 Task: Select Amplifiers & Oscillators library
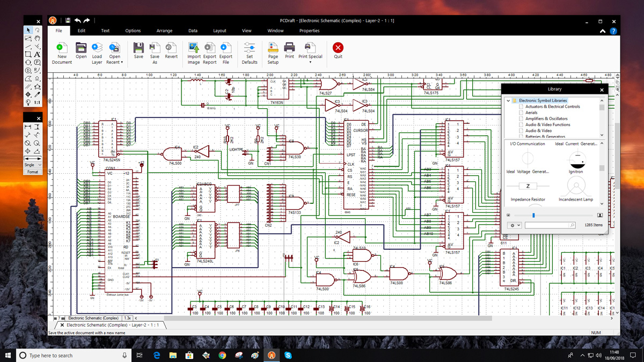[x=546, y=119]
